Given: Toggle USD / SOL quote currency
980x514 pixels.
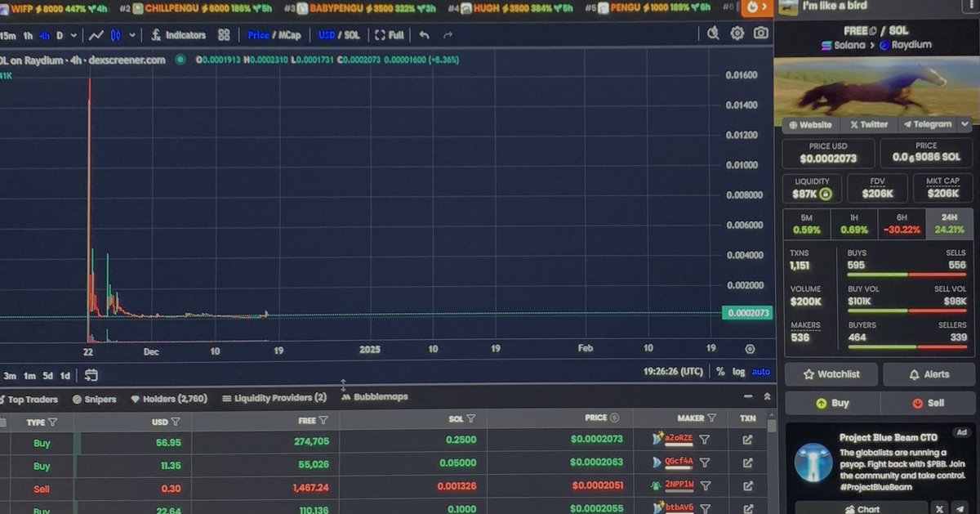Looking at the screenshot, I should click(339, 35).
